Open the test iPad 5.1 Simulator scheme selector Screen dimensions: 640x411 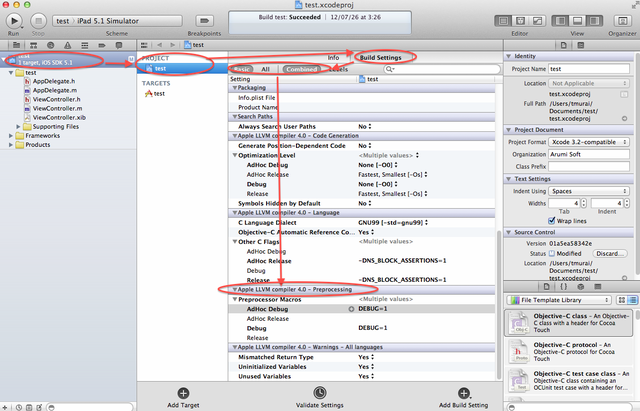(x=117, y=21)
